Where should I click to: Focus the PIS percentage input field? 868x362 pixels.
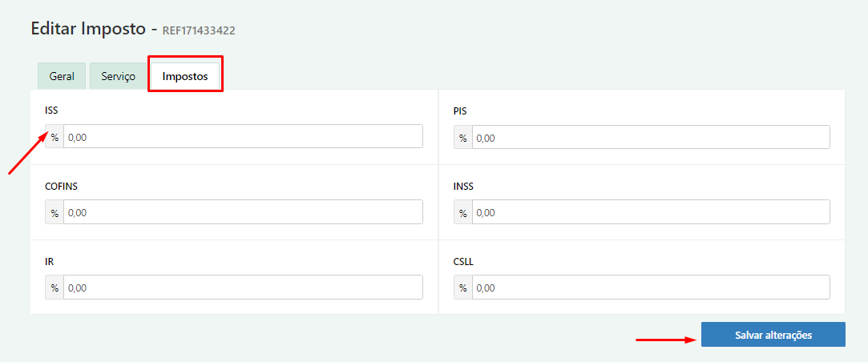(x=651, y=137)
